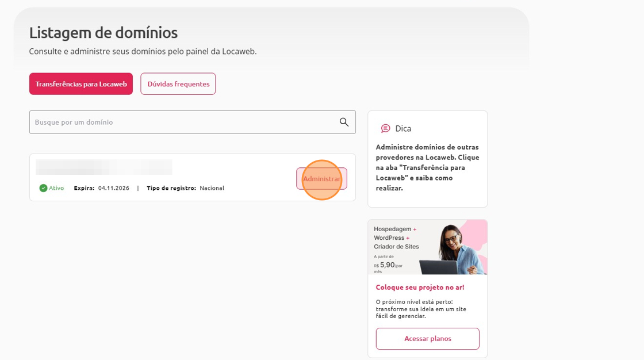644x360 pixels.
Task: Click the green Ativo checkmark icon
Action: tap(43, 188)
